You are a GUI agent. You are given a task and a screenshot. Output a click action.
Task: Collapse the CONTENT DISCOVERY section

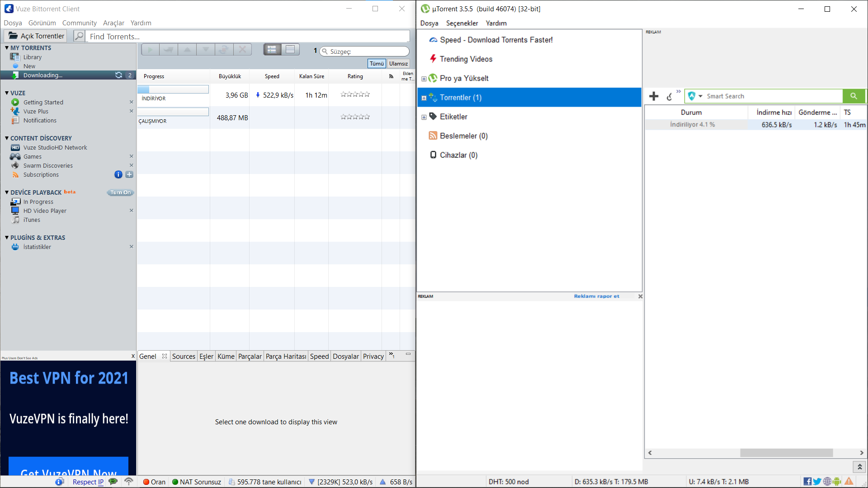[x=7, y=138]
